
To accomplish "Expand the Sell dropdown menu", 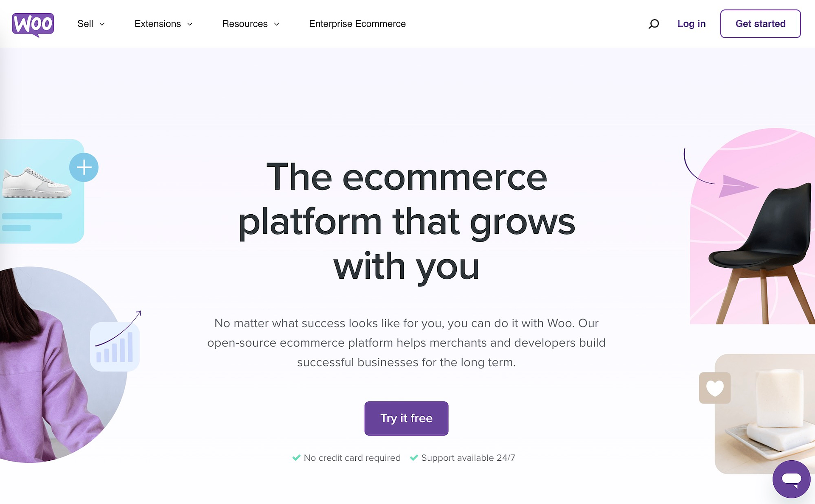I will click(91, 24).
